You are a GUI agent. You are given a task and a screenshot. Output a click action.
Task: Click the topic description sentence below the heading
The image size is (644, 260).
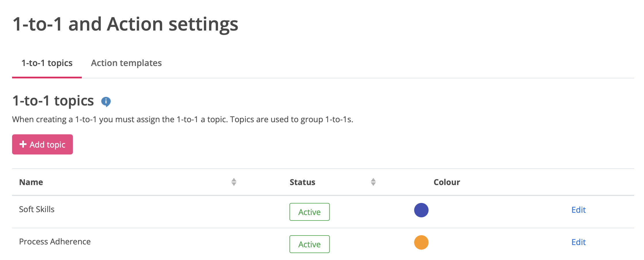[x=183, y=120]
